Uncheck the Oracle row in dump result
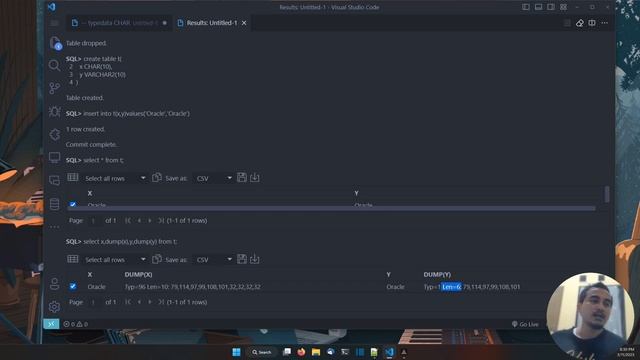The image size is (640, 360). point(73,287)
